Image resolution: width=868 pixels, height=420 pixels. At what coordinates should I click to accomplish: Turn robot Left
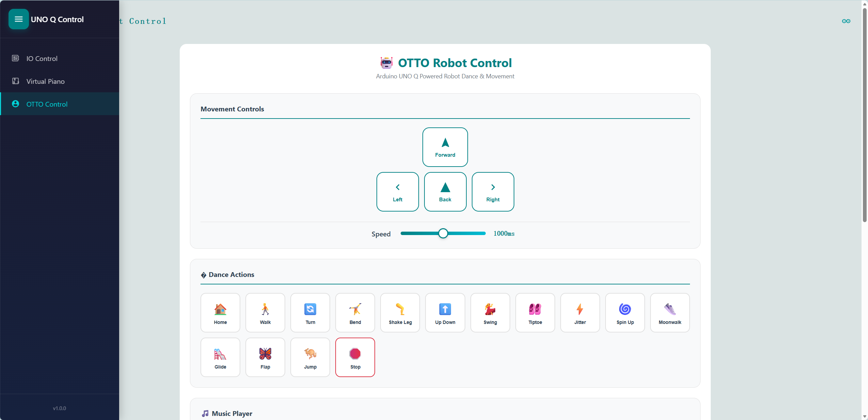[397, 192]
